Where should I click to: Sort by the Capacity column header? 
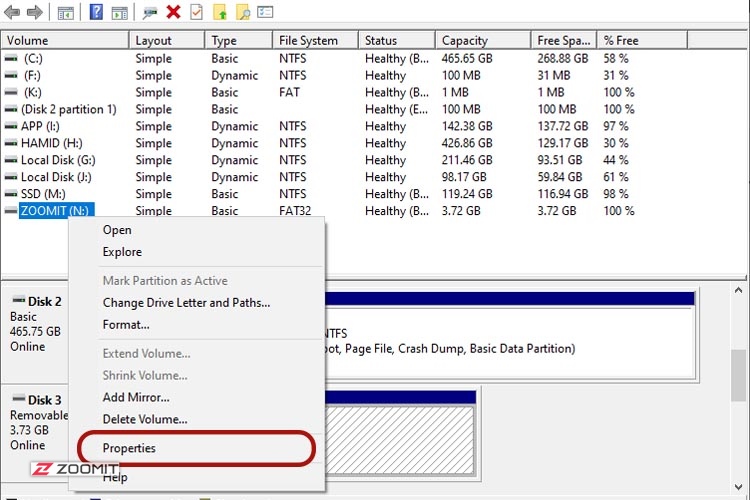(x=465, y=41)
